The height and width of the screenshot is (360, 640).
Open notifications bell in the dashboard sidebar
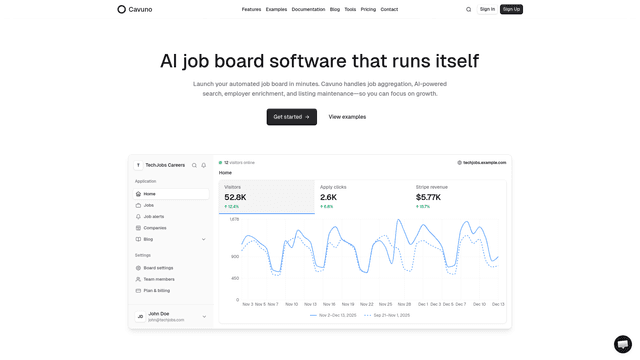tap(204, 165)
